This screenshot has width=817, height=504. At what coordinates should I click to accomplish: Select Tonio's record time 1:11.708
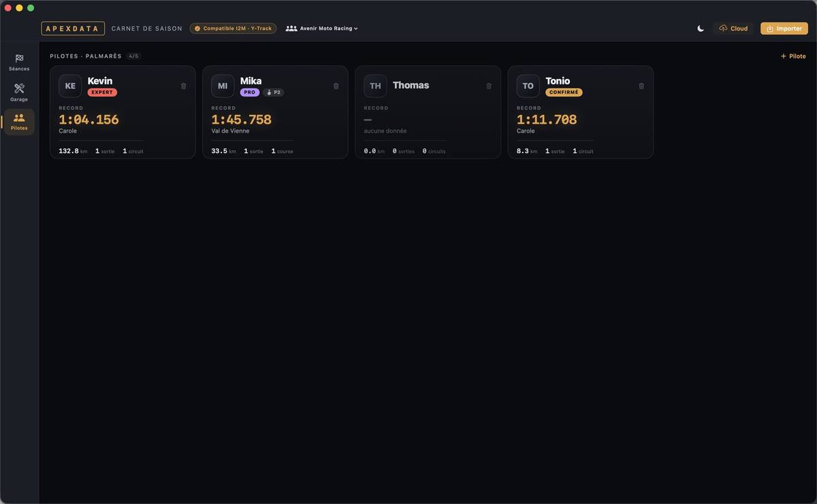(x=547, y=120)
